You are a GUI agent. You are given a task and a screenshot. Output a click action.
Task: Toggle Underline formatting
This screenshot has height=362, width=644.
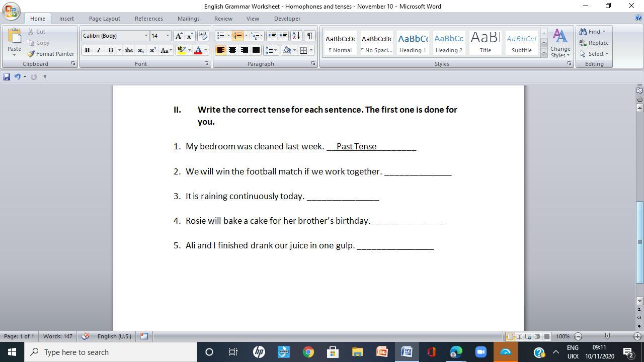pyautogui.click(x=110, y=50)
